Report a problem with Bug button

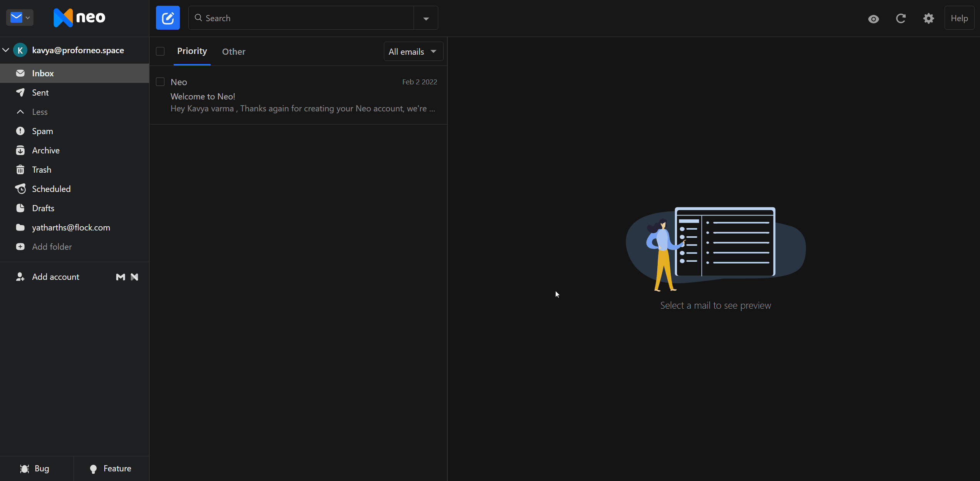pyautogui.click(x=35, y=468)
